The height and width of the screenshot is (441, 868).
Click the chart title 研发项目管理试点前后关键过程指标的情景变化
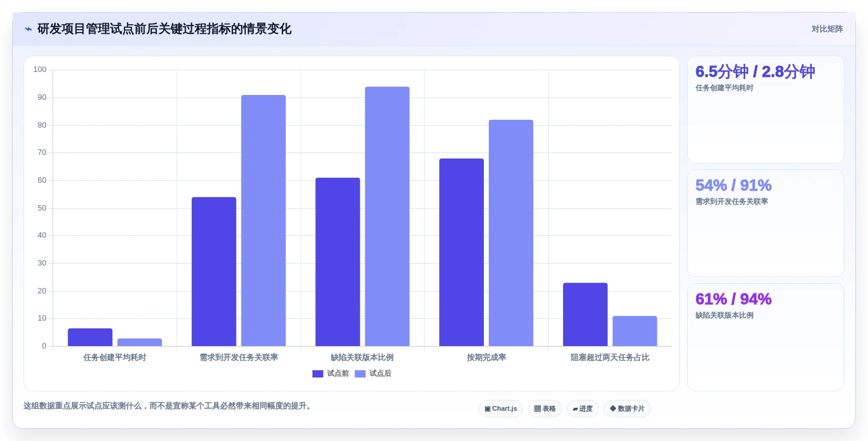pos(165,29)
